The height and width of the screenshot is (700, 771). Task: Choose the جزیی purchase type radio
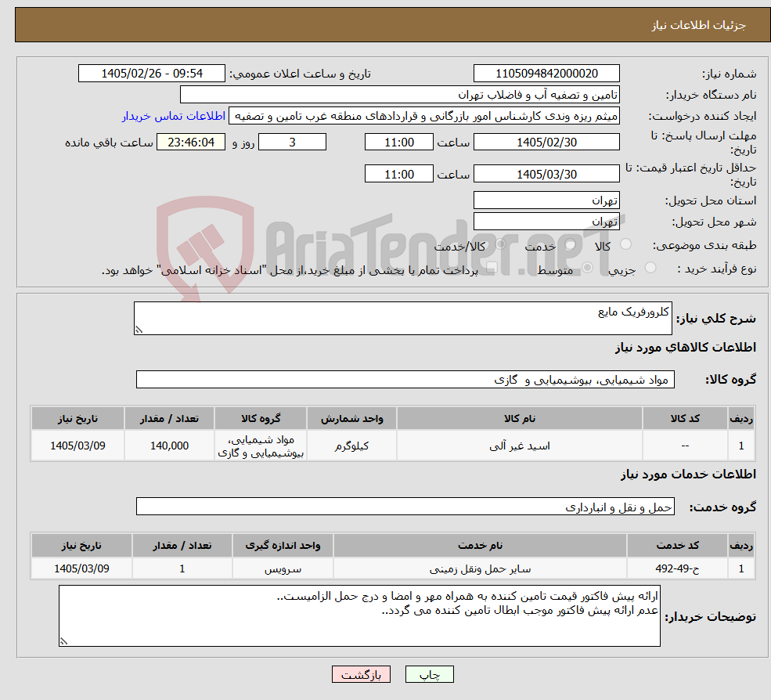[x=650, y=268]
